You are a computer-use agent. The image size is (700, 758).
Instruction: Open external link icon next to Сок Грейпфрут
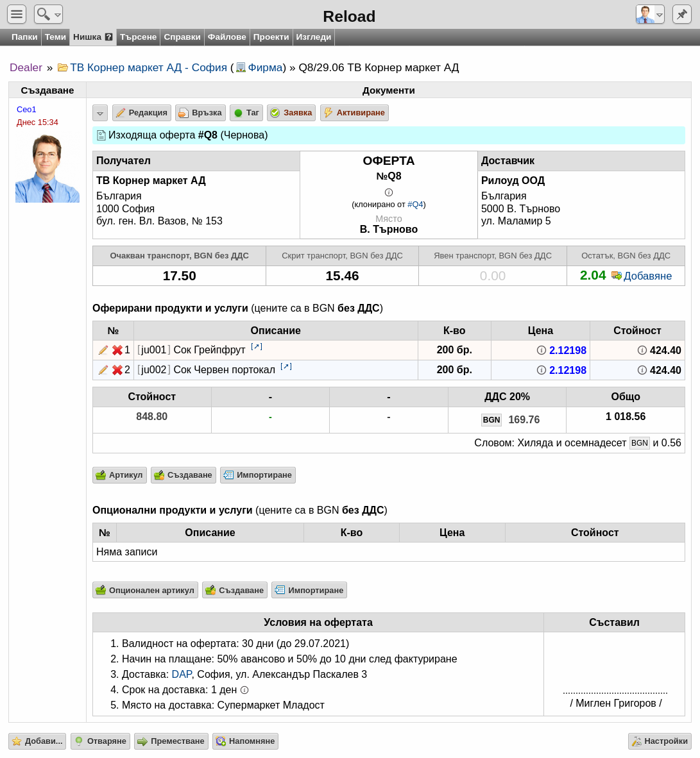click(x=257, y=346)
